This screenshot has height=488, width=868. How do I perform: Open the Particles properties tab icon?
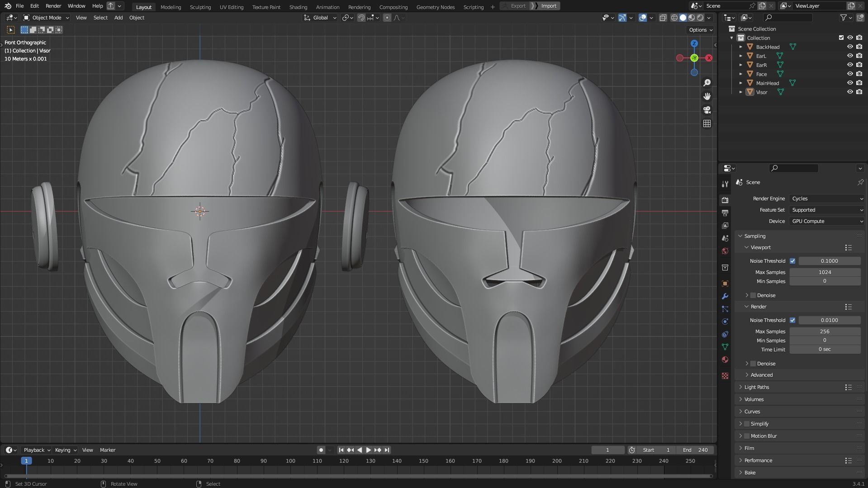tap(725, 309)
